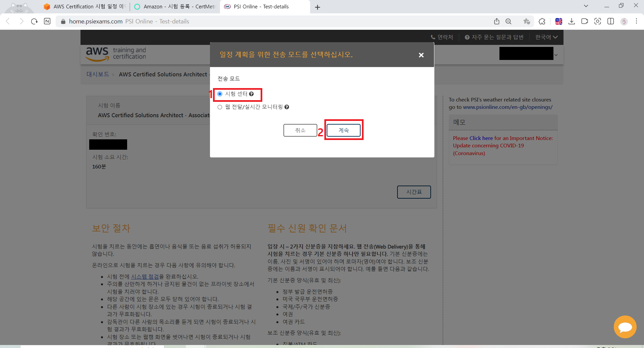This screenshot has width=644, height=348.
Task: Click the 계속 button in the dialog
Action: tap(343, 130)
